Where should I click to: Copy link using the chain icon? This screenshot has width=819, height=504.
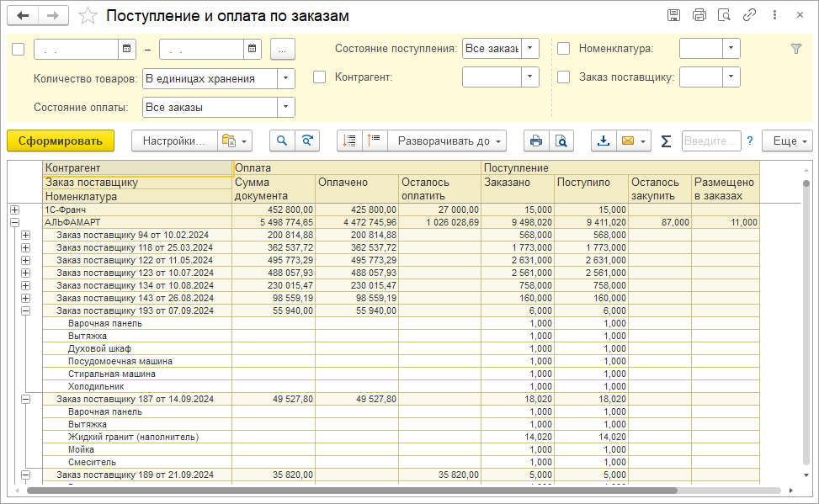(x=749, y=15)
